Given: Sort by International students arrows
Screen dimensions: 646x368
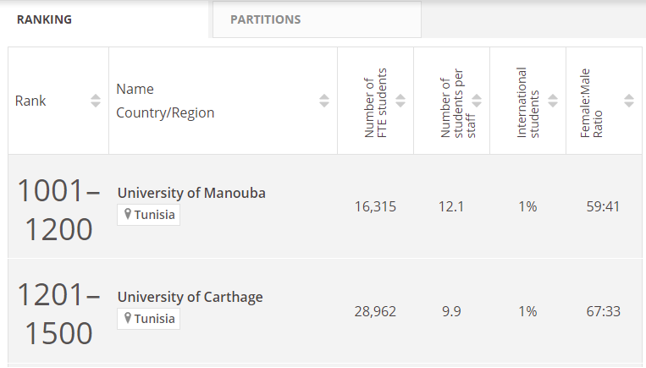Looking at the screenshot, I should coord(552,101).
